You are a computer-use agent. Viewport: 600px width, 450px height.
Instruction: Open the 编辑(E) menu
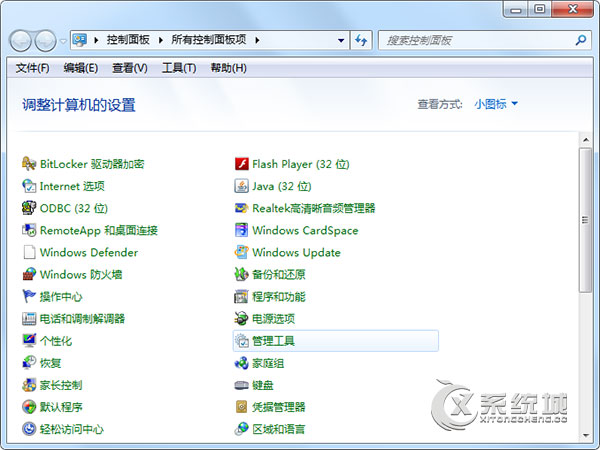coord(81,68)
